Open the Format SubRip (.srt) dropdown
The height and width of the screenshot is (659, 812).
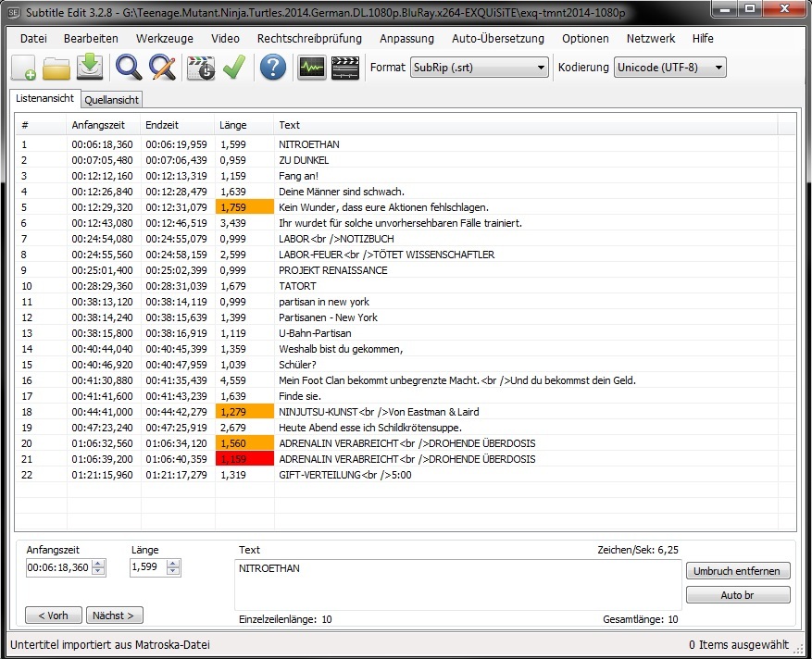tap(479, 68)
